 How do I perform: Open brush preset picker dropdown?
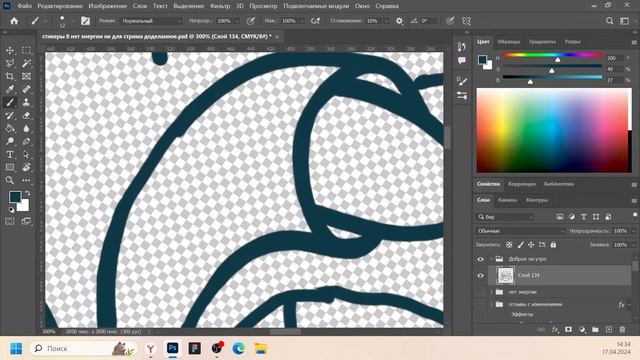tap(72, 21)
